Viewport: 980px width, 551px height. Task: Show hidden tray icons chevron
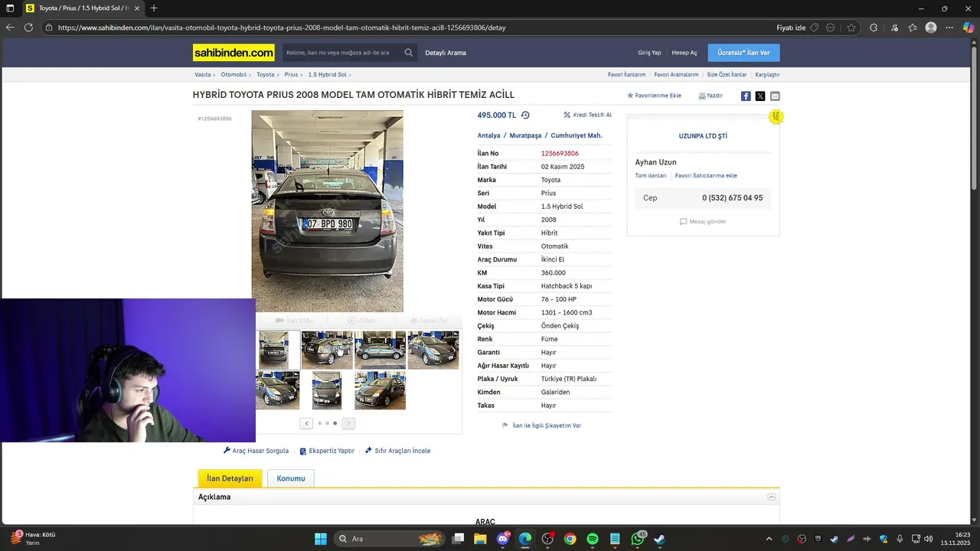click(x=769, y=539)
